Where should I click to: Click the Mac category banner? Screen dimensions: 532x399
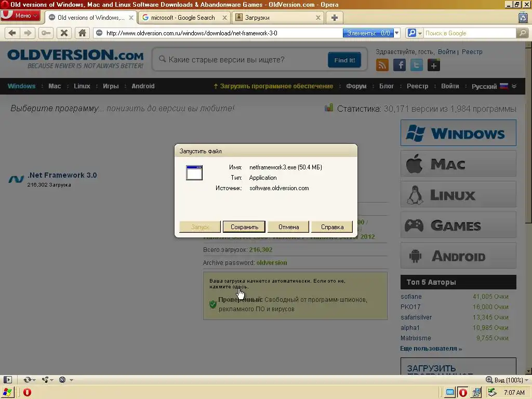click(x=458, y=164)
